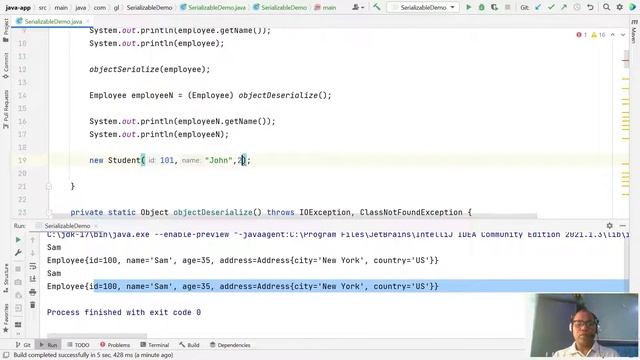This screenshot has height=360, width=640.
Task: Open the Problems tool window tab
Action: pyautogui.click(x=115, y=345)
